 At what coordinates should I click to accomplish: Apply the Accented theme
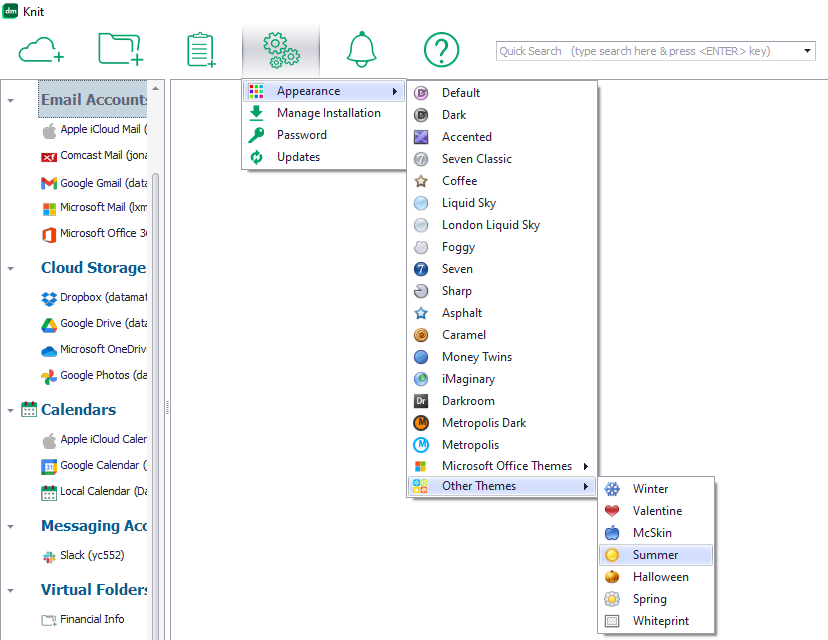tap(501, 137)
